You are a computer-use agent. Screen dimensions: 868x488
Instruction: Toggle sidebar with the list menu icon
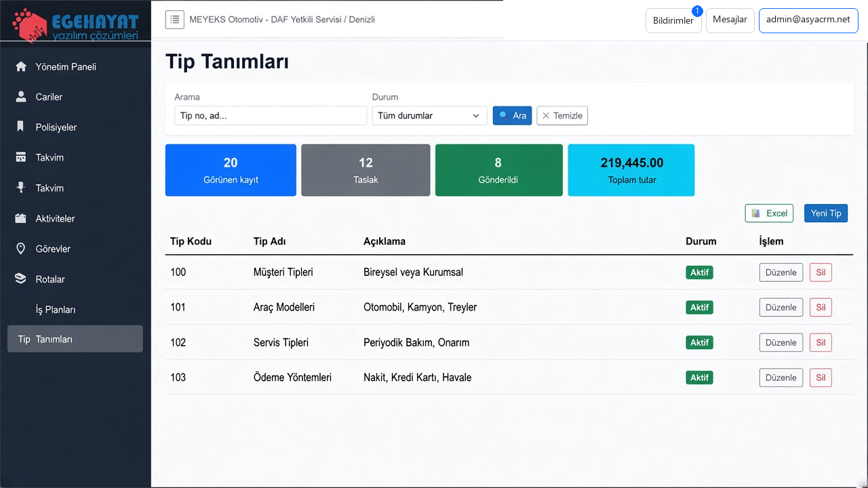tap(175, 20)
